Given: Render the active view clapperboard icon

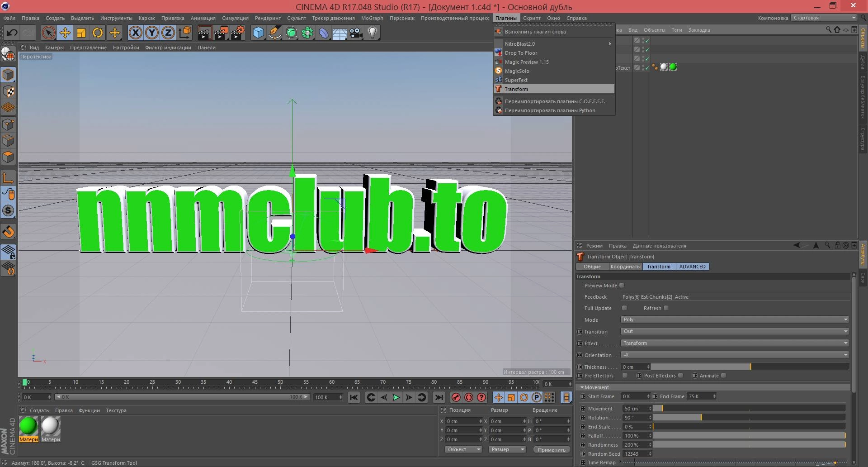Looking at the screenshot, I should 204,33.
